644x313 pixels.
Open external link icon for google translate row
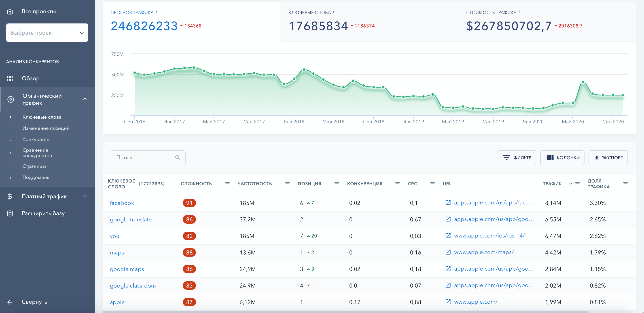point(448,219)
